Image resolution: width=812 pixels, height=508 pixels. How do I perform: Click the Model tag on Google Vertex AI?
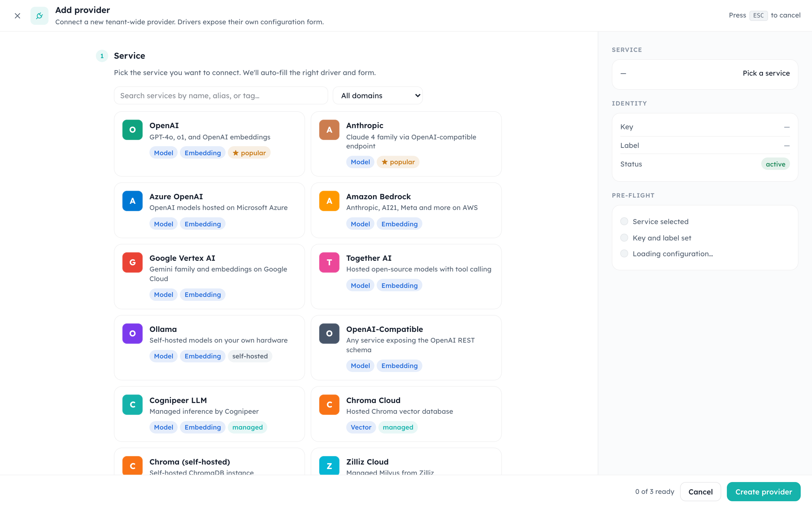164,295
